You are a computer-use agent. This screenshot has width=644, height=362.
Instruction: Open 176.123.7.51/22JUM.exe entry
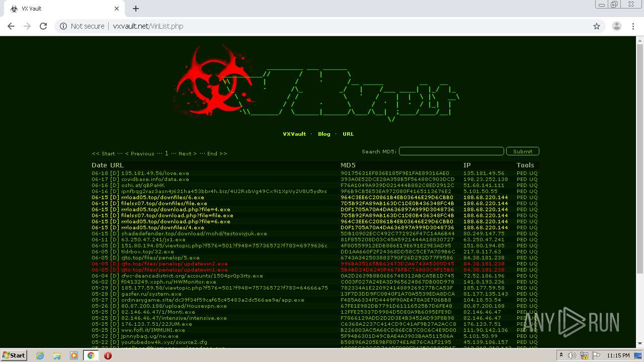pos(156,324)
